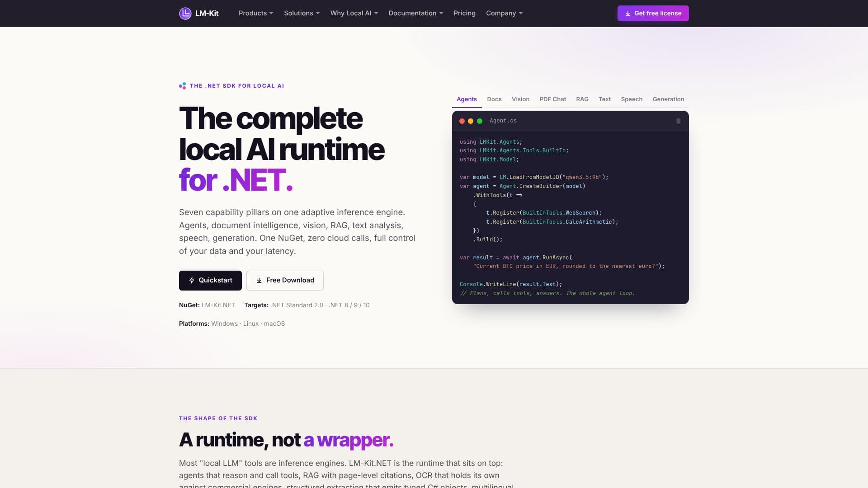Screen dimensions: 868x488
Task: Go to the Pricing page
Action: [464, 13]
